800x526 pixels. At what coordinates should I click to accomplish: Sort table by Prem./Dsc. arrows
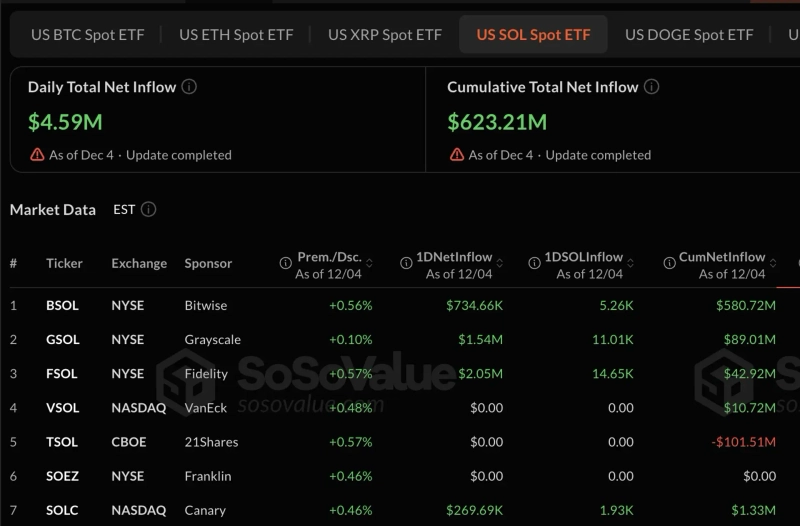pos(370,264)
